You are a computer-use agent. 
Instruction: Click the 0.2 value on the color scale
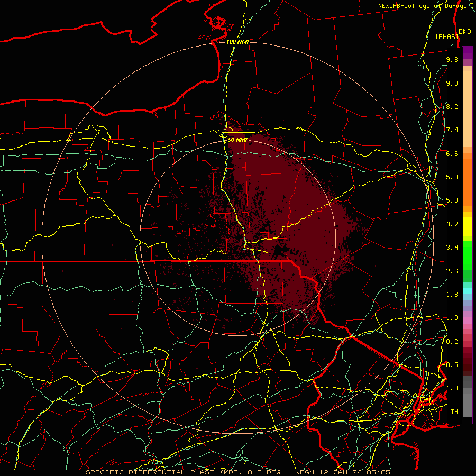click(x=452, y=342)
